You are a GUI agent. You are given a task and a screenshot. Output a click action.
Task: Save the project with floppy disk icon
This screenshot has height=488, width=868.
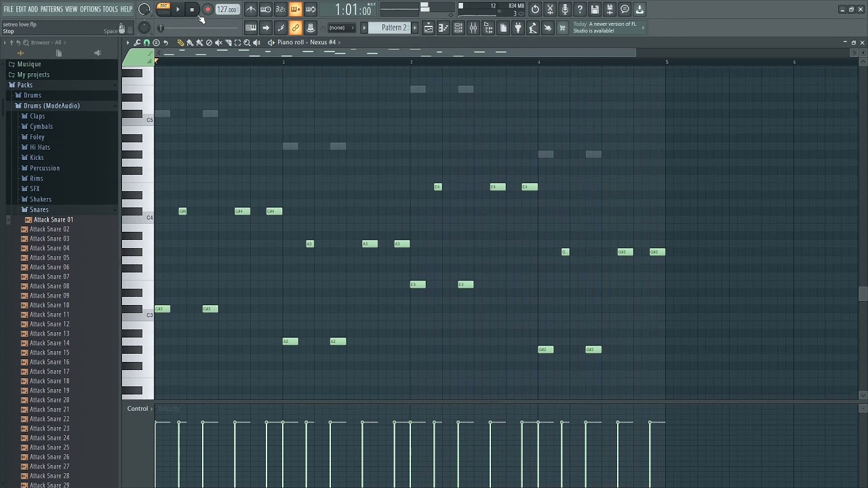[595, 9]
